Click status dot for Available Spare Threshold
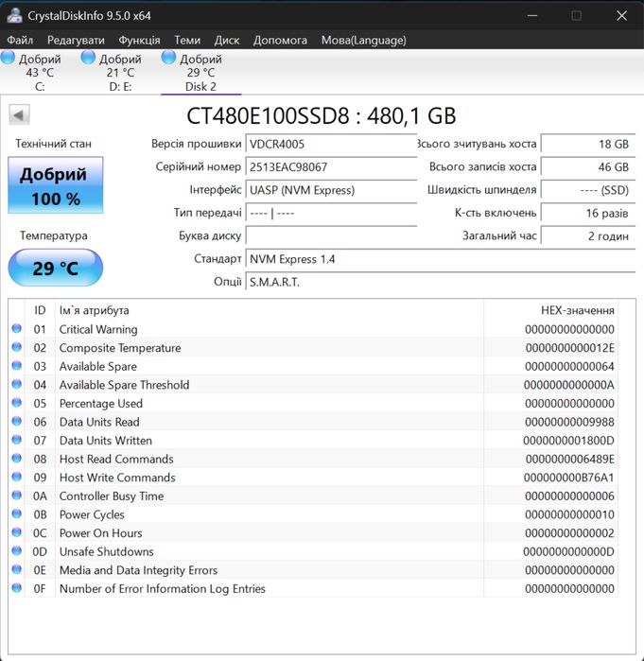Viewport: 644px width, 661px height. (17, 384)
